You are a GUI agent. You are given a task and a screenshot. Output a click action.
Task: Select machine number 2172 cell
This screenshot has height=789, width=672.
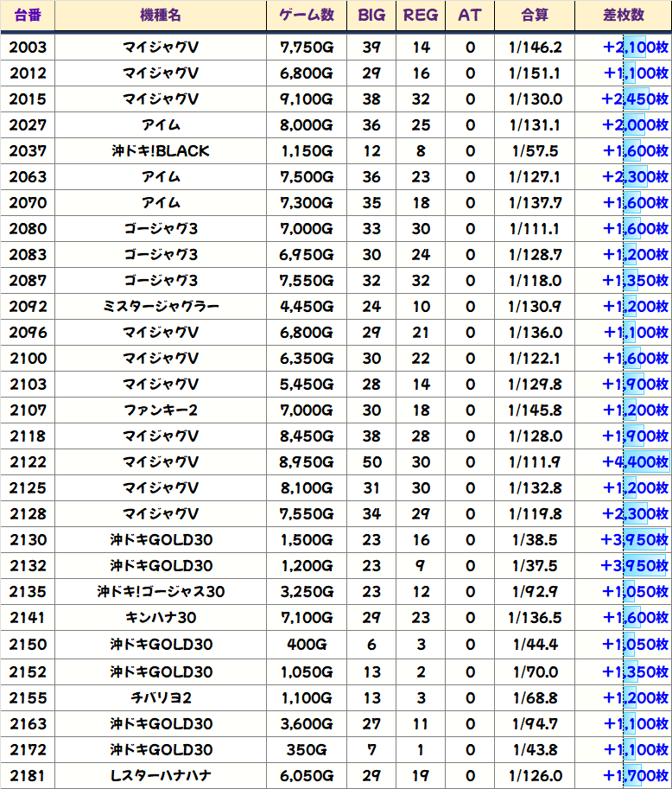point(28,750)
